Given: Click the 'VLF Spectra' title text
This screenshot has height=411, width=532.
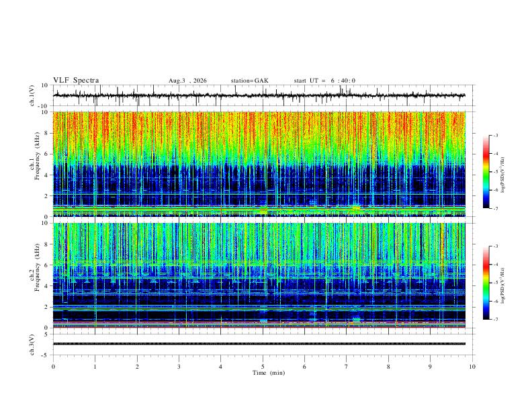Looking at the screenshot, I should (76, 81).
